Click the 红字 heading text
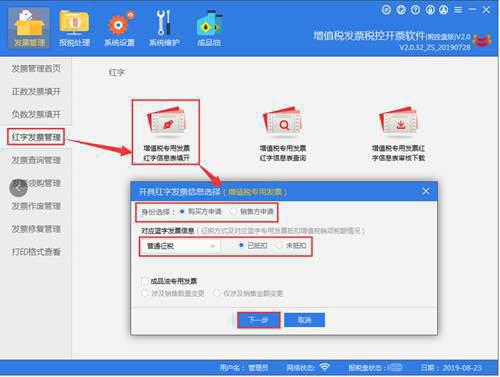 117,72
